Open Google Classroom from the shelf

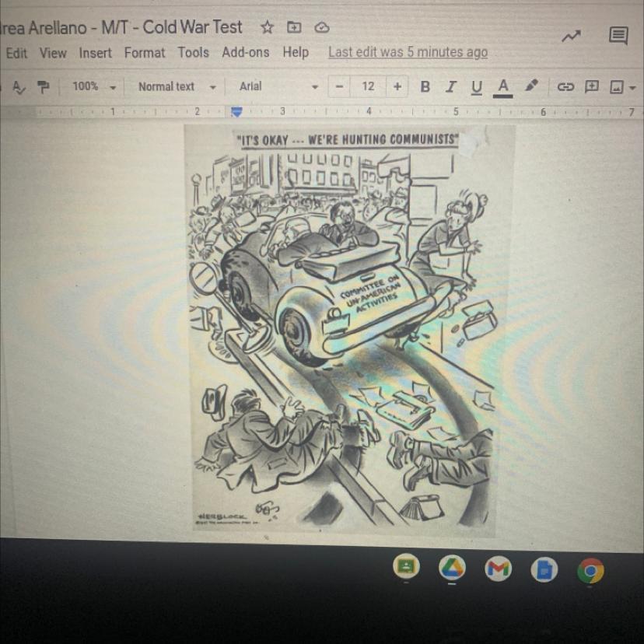[x=406, y=568]
